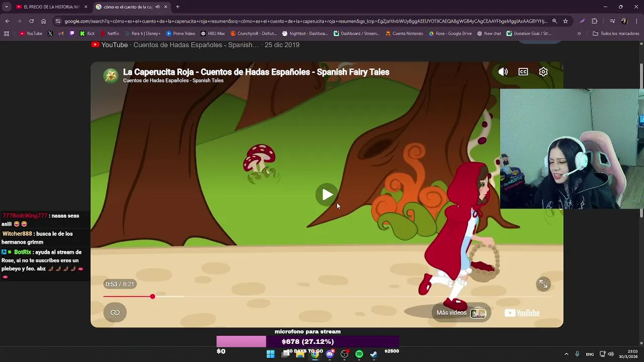The width and height of the screenshot is (644, 362).
Task: Open the zoom magnifier in the address bar
Action: pyautogui.click(x=554, y=21)
